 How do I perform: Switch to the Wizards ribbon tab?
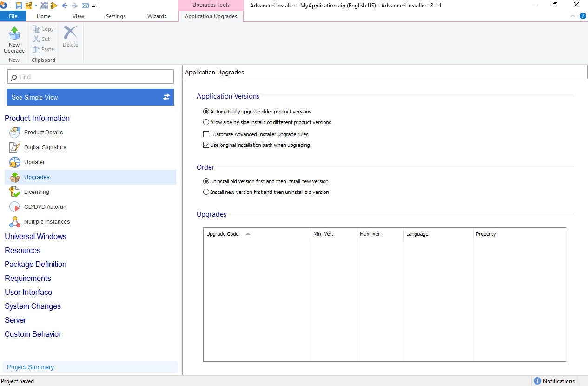[157, 16]
